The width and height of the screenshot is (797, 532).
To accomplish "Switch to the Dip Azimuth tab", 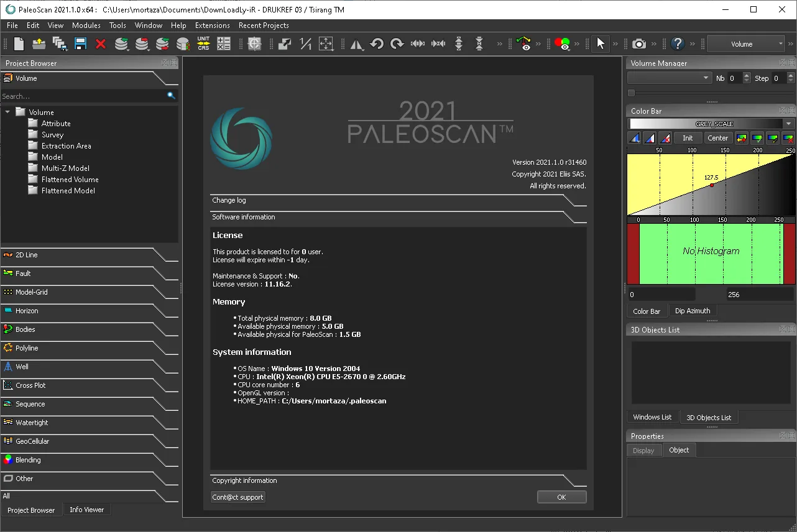I will point(693,311).
